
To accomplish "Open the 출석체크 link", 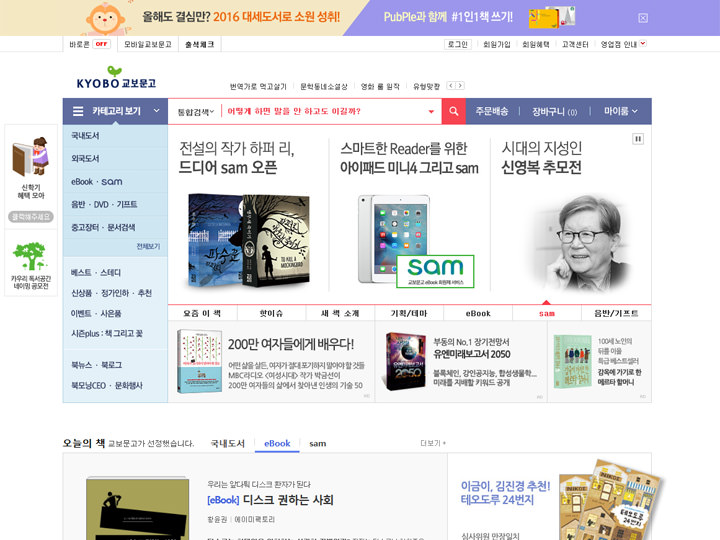I will pyautogui.click(x=199, y=44).
